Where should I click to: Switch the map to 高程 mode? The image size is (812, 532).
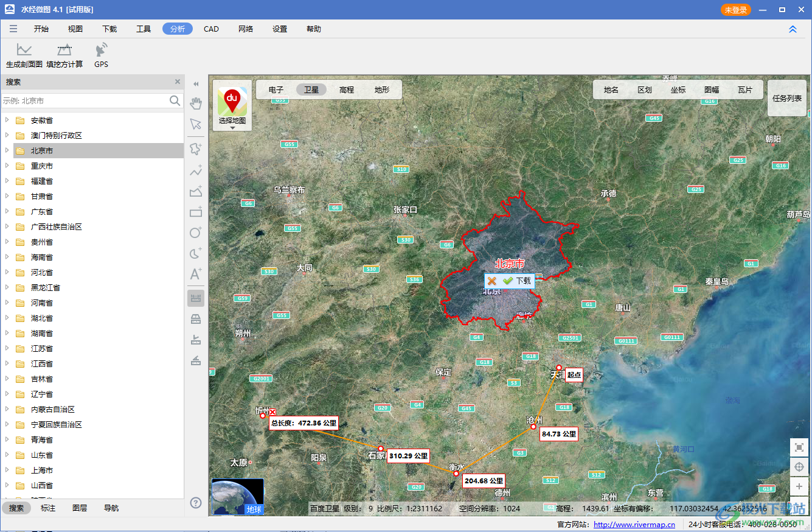(x=347, y=89)
